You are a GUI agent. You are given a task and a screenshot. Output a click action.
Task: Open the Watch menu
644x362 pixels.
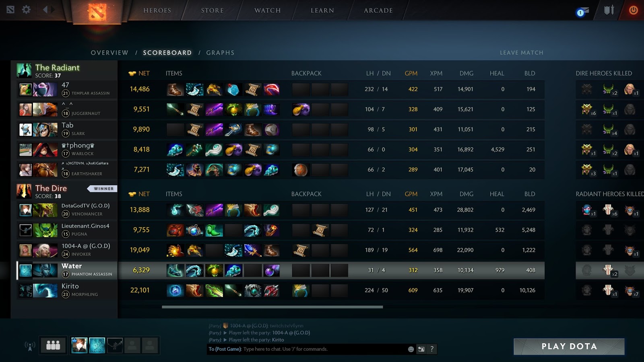[267, 10]
